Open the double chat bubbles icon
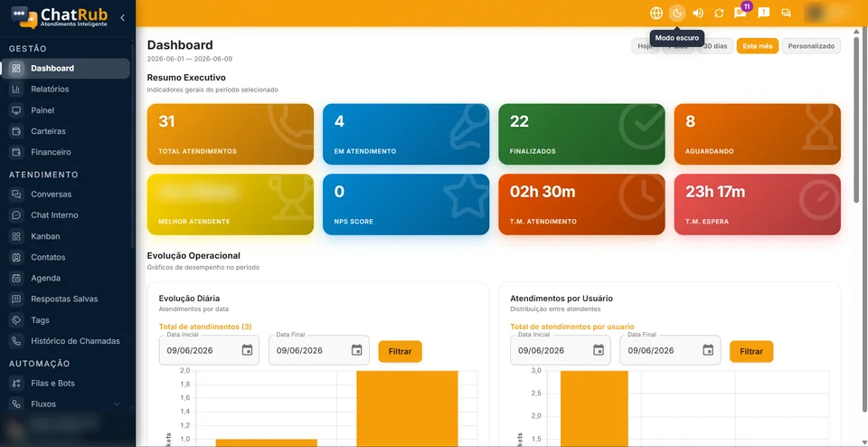This screenshot has width=868, height=447. click(x=786, y=13)
